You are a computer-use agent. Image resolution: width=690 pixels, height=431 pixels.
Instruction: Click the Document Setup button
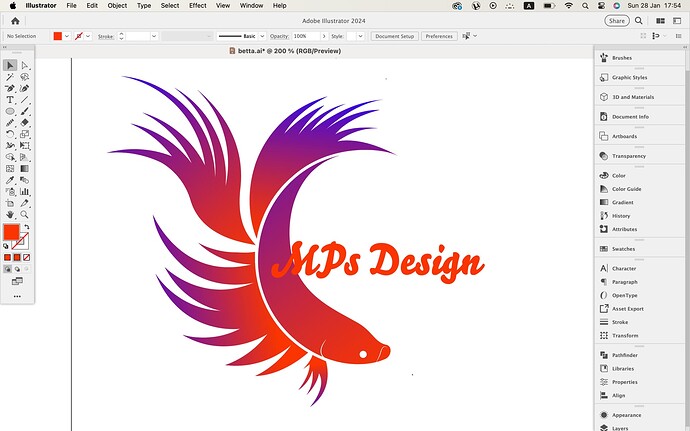(x=395, y=36)
